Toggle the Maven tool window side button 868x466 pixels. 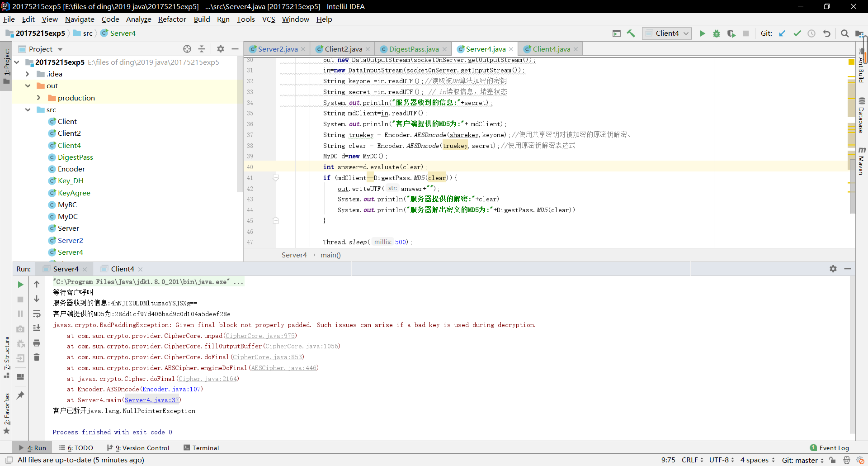(x=862, y=161)
